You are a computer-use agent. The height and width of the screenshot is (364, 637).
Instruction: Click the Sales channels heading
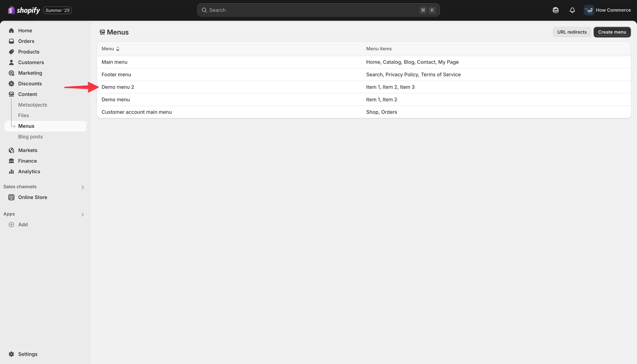coord(20,187)
